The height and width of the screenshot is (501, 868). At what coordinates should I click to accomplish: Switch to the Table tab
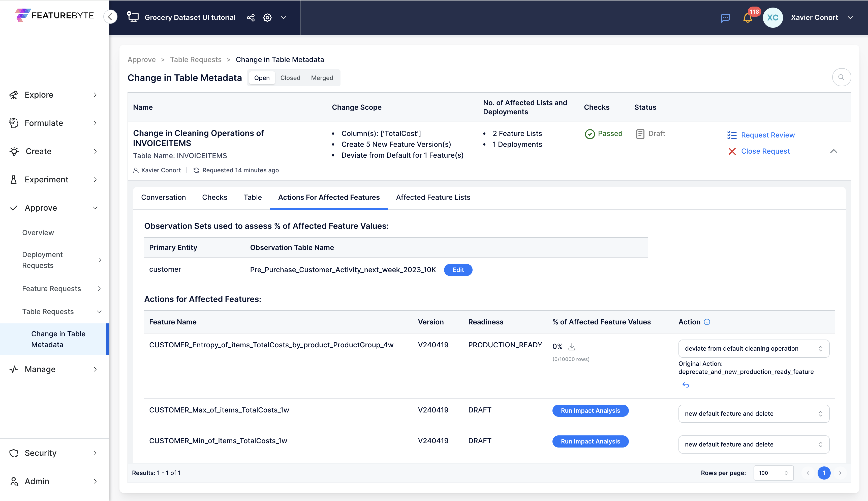pyautogui.click(x=253, y=197)
